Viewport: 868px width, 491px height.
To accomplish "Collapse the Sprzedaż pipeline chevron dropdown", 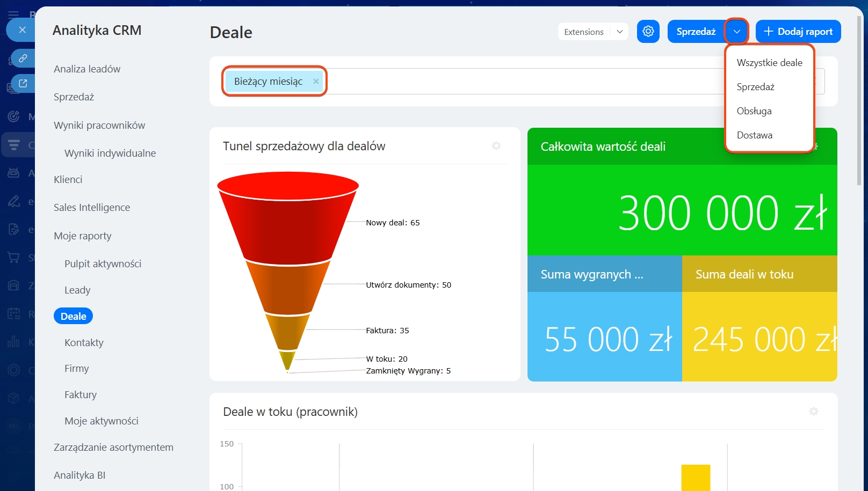I will coord(736,32).
